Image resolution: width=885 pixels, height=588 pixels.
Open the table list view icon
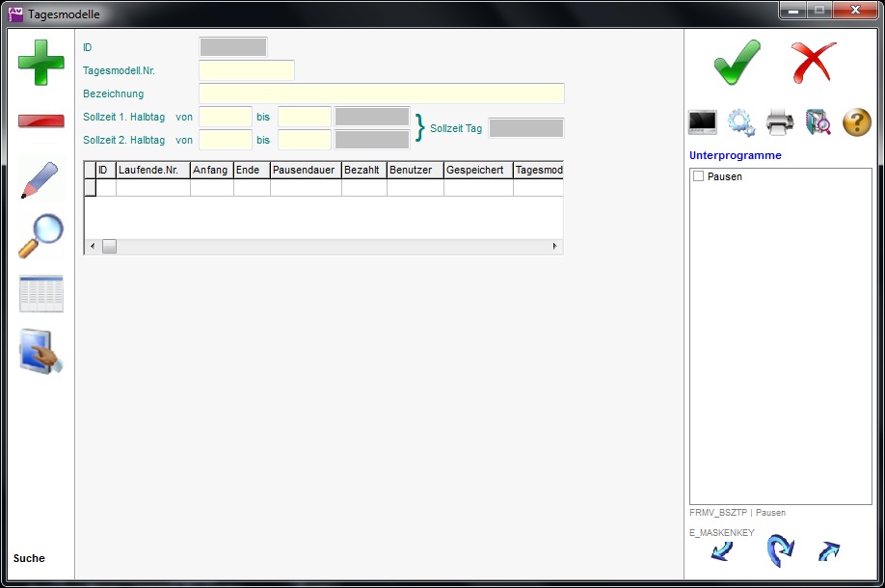[x=41, y=294]
